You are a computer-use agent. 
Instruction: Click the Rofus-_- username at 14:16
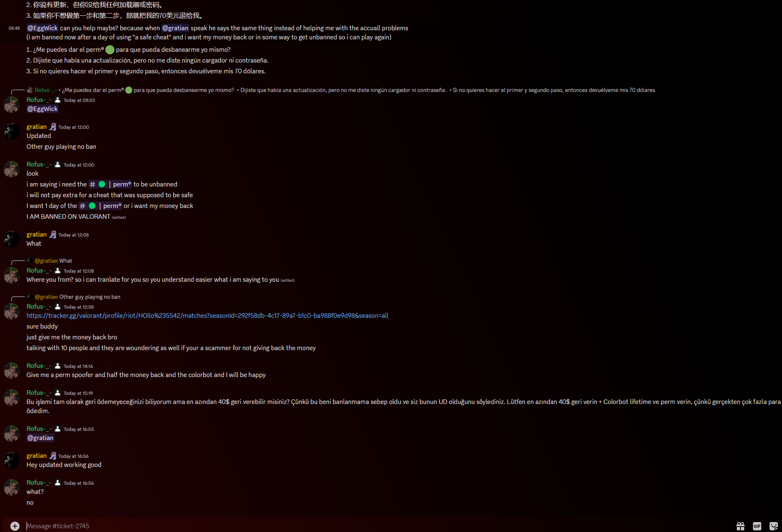point(39,366)
